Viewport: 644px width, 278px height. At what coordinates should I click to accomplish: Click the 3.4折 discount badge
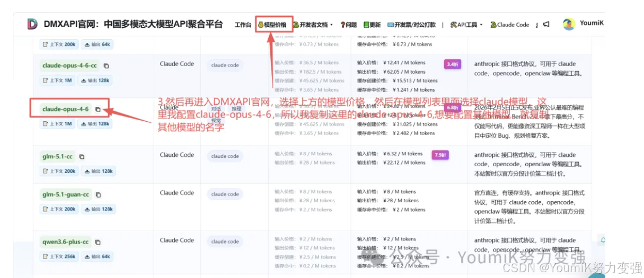[453, 65]
